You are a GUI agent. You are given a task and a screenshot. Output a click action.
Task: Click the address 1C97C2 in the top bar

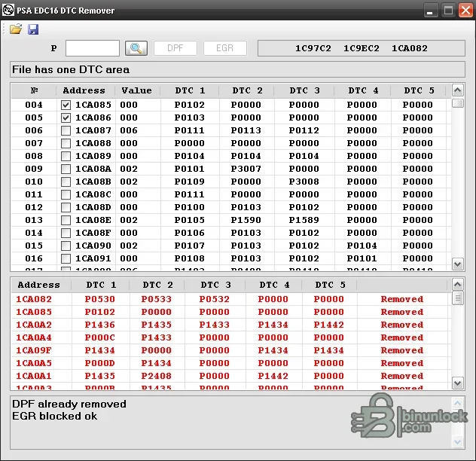[x=313, y=48]
